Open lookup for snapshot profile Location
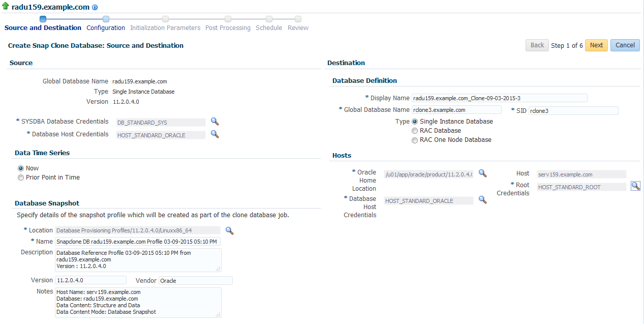Screen dimensions: 644x324 (x=229, y=230)
